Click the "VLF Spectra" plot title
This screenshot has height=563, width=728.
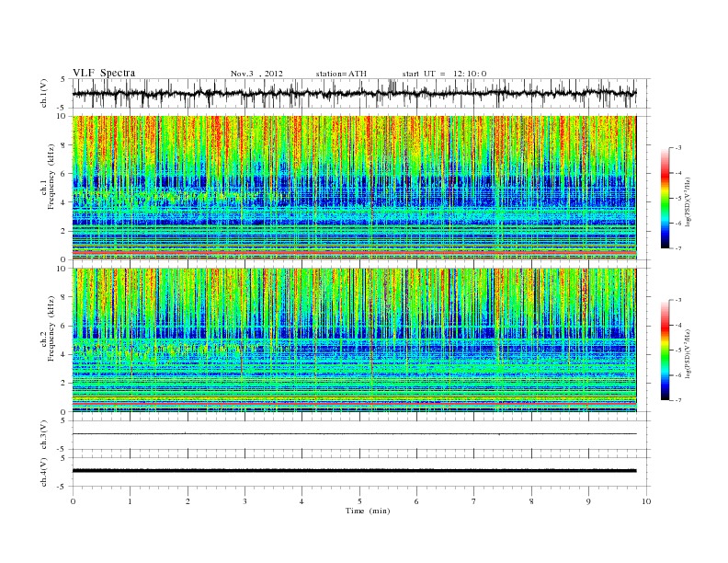tap(104, 73)
